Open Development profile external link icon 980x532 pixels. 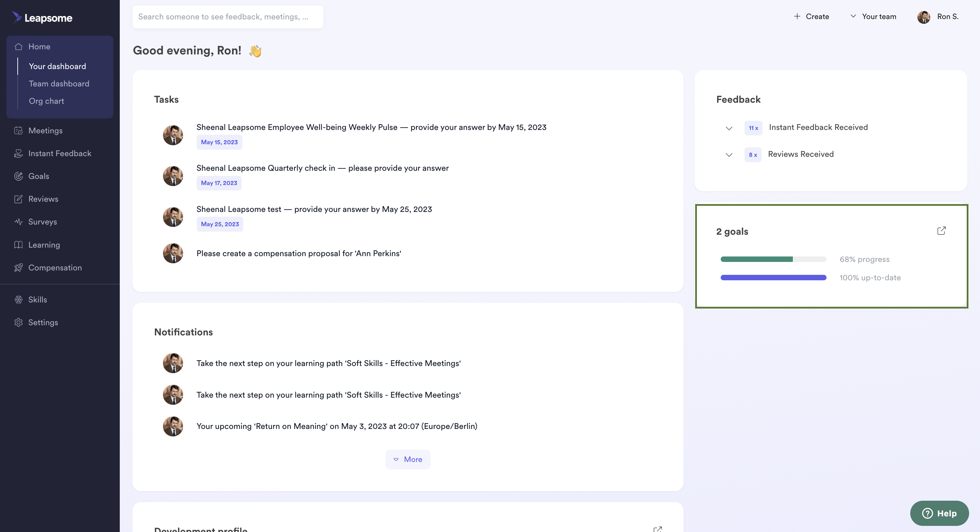[x=658, y=529]
